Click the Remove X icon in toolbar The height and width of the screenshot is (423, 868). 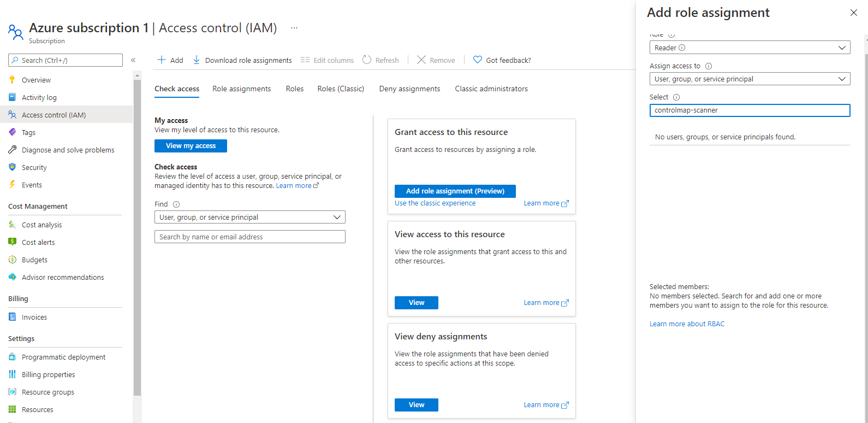[421, 60]
